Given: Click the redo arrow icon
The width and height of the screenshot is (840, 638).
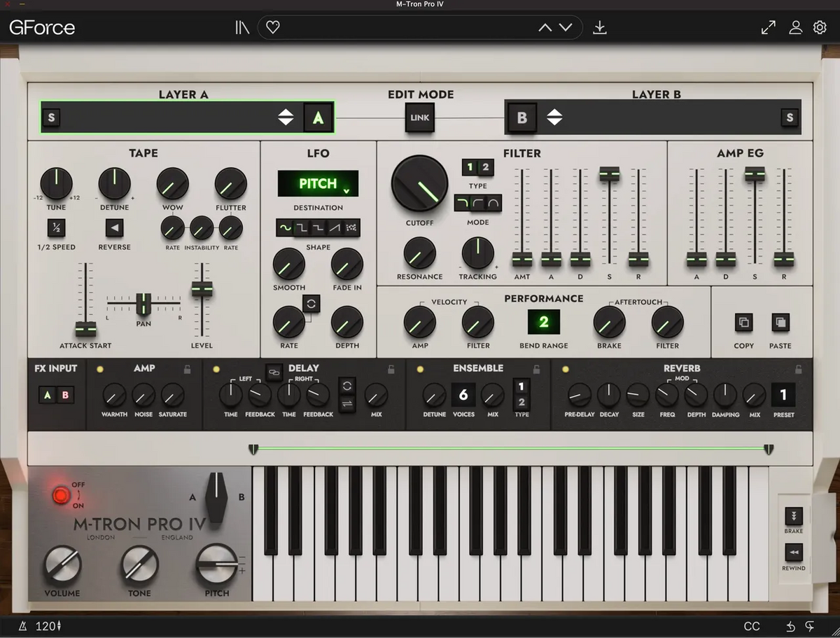Looking at the screenshot, I should [811, 626].
